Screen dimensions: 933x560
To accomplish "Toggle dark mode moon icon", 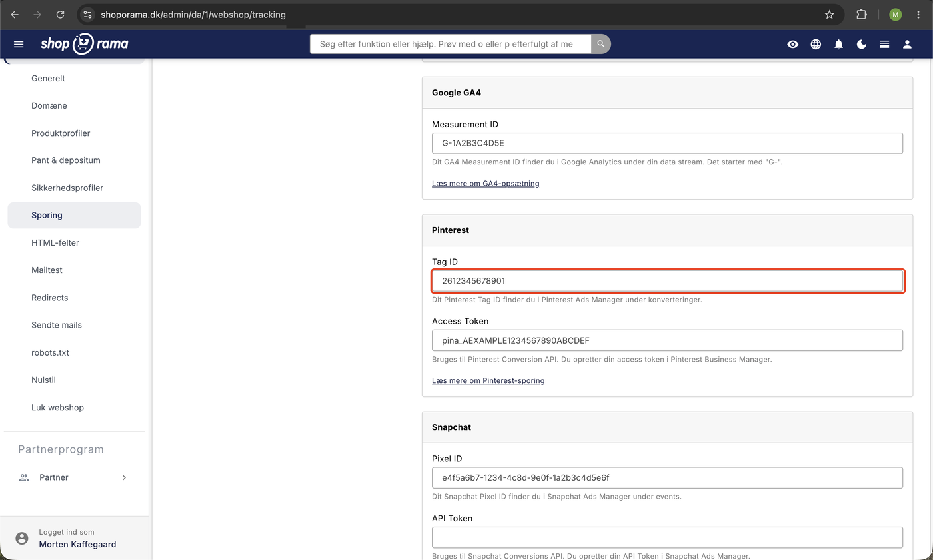I will point(862,44).
